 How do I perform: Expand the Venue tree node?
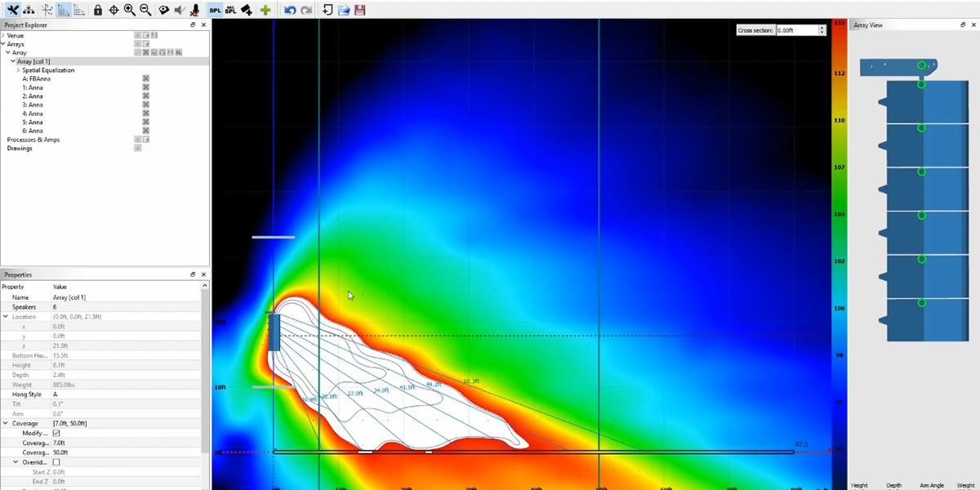[3, 36]
